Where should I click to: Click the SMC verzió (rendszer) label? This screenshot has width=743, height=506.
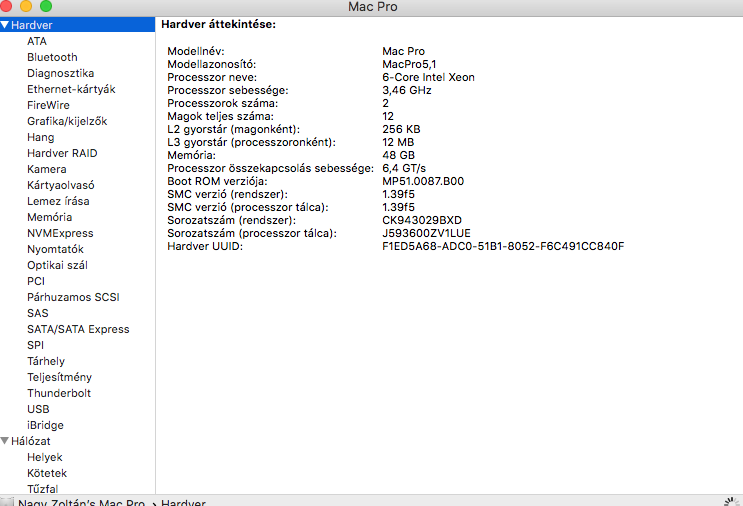tap(227, 194)
